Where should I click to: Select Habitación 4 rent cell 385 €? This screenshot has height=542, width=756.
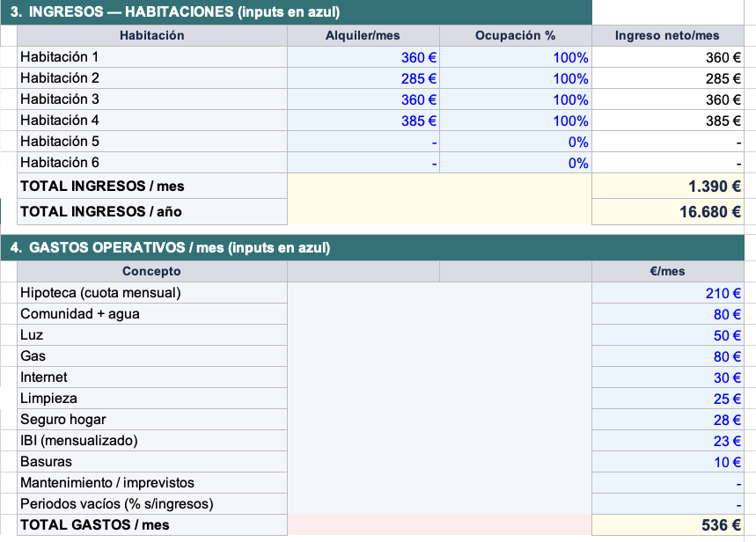point(363,121)
